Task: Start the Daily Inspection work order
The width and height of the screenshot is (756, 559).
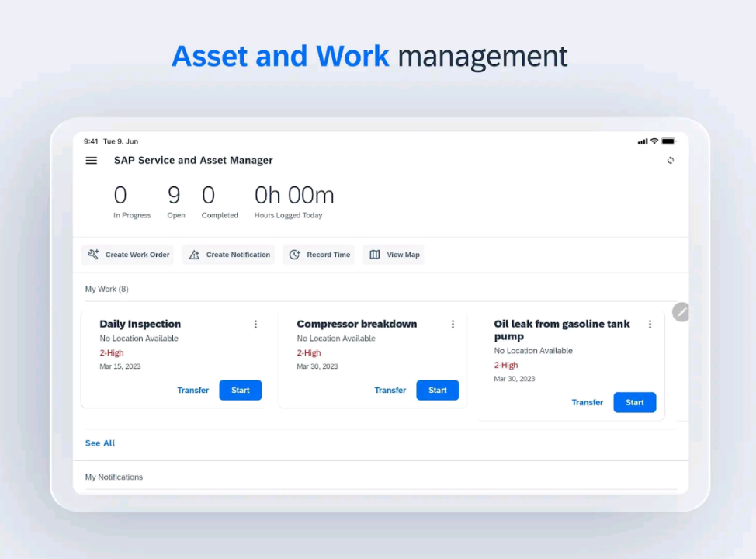Action: pyautogui.click(x=241, y=391)
